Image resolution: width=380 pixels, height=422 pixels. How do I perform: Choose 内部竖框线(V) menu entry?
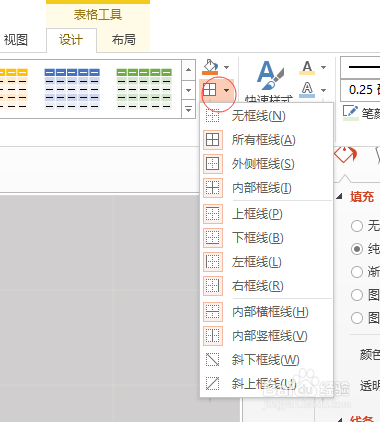[267, 336]
